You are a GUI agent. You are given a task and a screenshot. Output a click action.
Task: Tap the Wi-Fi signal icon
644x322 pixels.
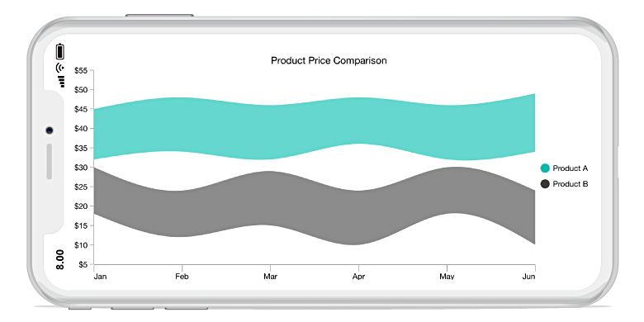(x=60, y=68)
